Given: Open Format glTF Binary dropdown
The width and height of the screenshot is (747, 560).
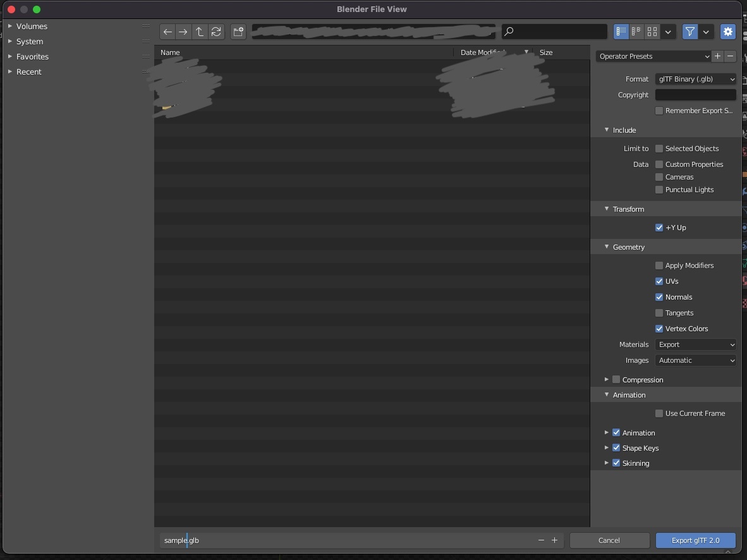Looking at the screenshot, I should (696, 79).
